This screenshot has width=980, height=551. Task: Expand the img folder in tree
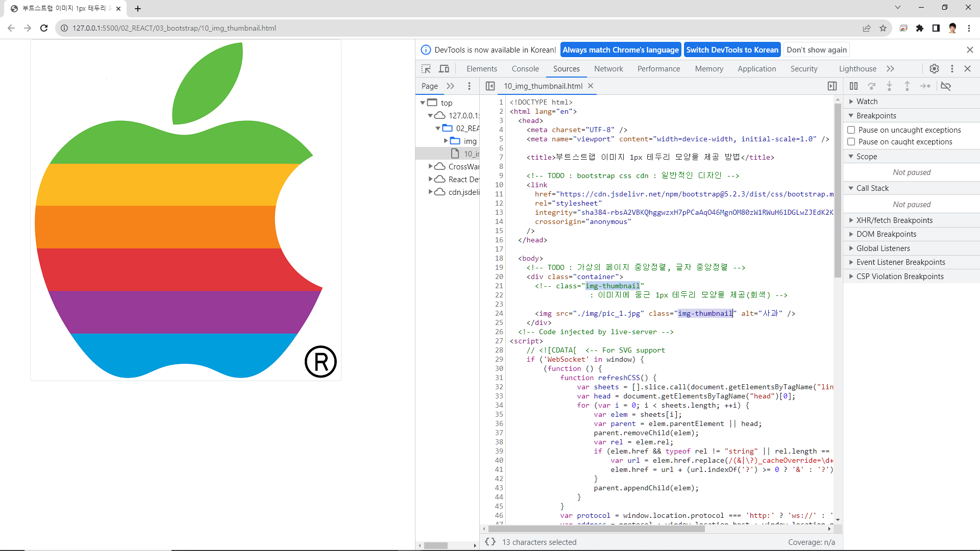[x=446, y=141]
